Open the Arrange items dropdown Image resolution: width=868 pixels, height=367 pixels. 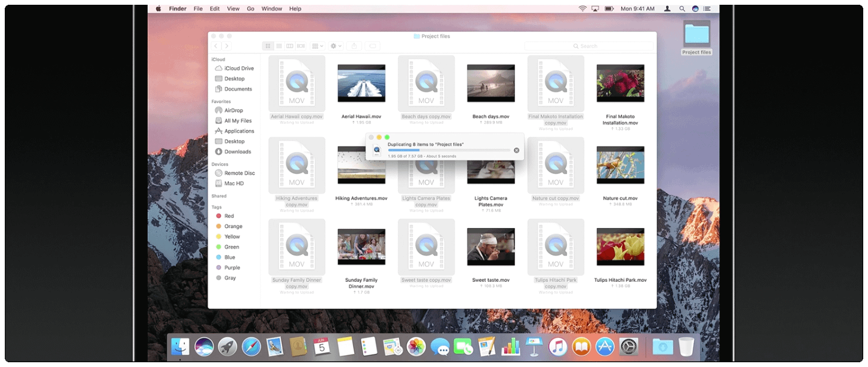click(318, 46)
